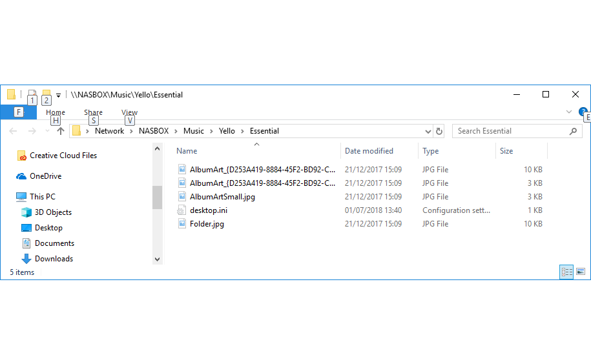Open address bar history dropdown

pyautogui.click(x=428, y=132)
